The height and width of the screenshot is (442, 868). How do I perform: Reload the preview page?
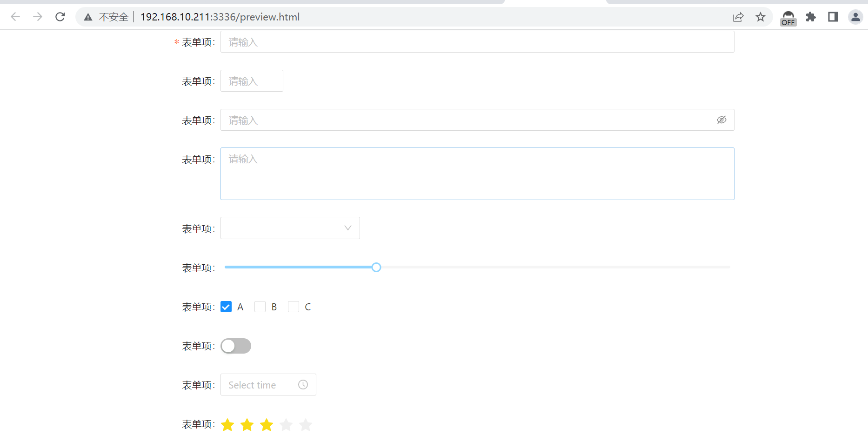point(60,17)
